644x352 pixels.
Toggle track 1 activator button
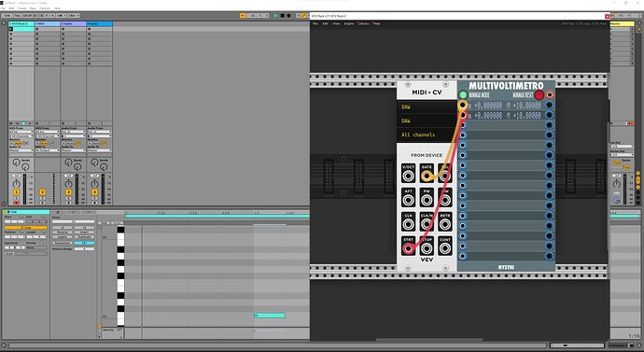16,192
